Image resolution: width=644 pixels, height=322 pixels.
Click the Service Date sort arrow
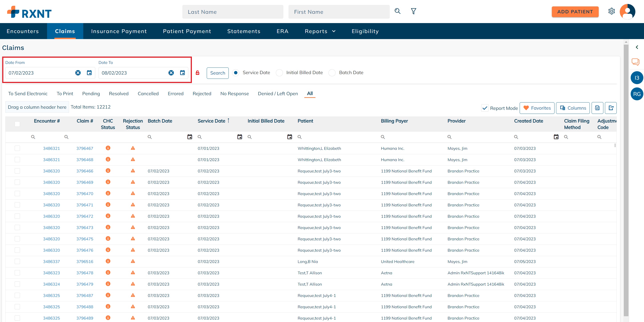pyautogui.click(x=228, y=121)
